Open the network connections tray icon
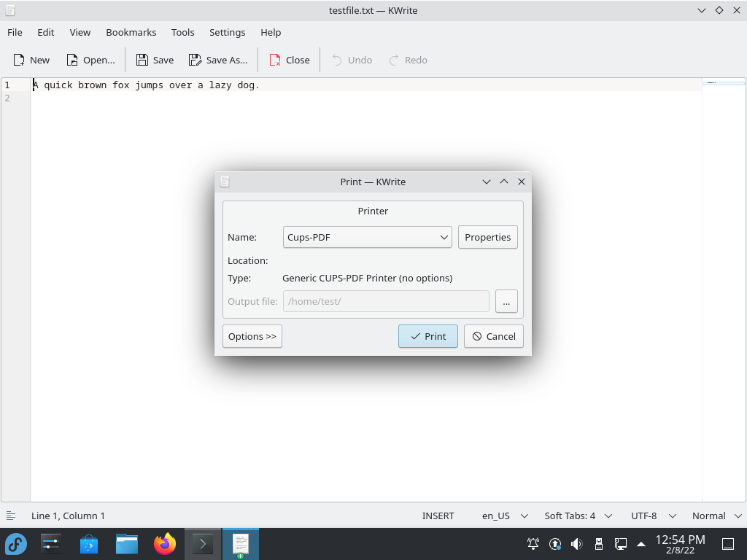747x560 pixels. (x=620, y=544)
